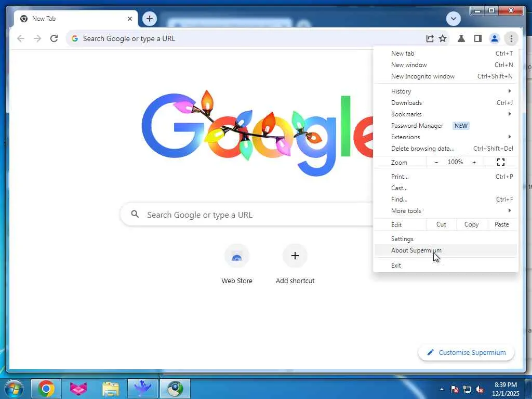
Task: Open File Explorer from the taskbar
Action: [111, 389]
